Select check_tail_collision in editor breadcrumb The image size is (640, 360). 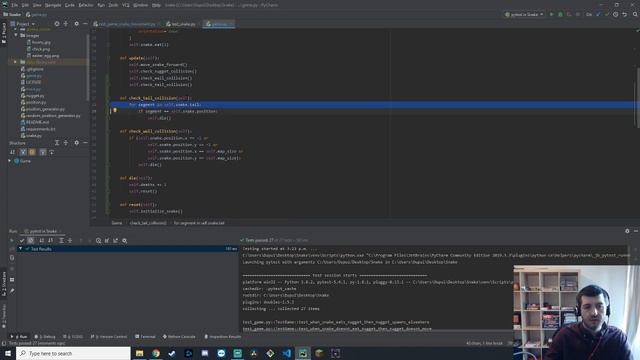148,223
